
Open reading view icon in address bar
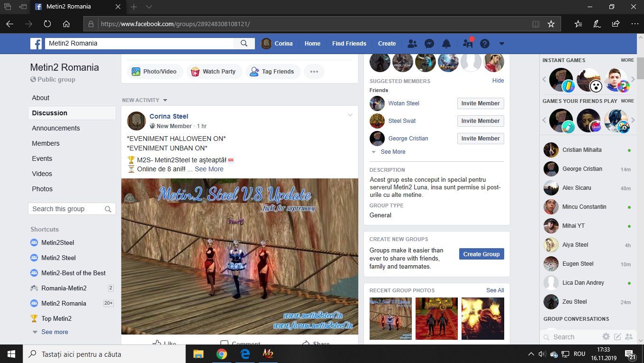point(535,24)
